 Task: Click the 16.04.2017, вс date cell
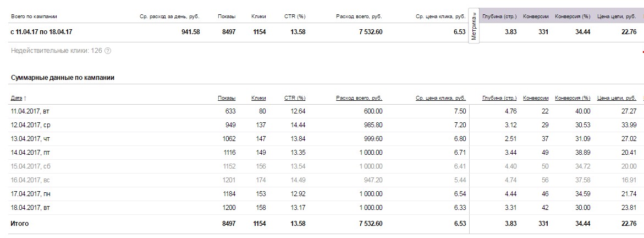[30, 180]
